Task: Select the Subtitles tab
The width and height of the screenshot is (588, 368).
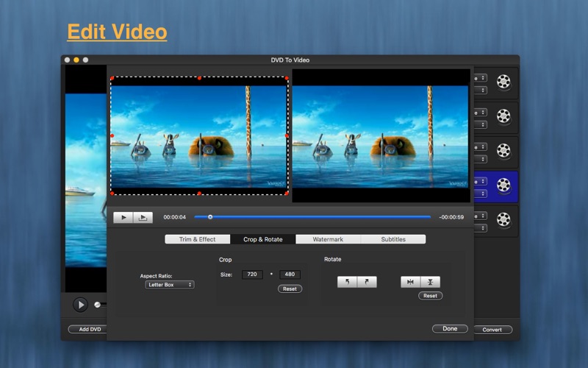Action: 393,239
